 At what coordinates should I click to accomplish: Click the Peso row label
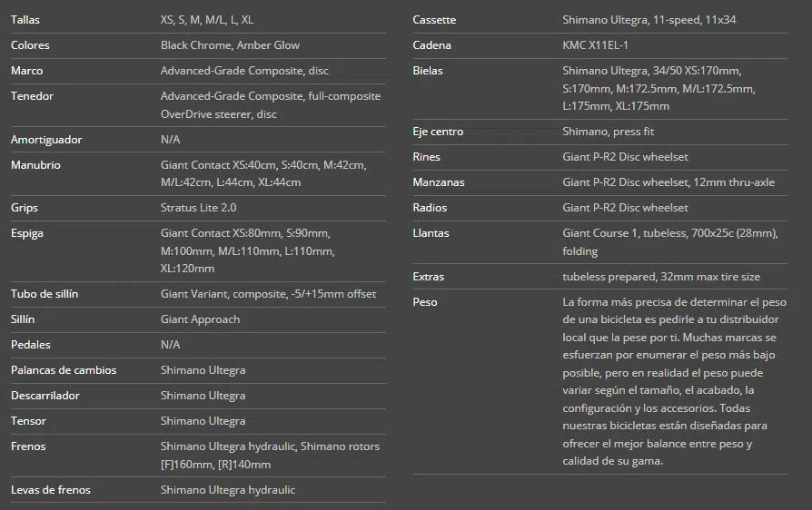coord(425,302)
